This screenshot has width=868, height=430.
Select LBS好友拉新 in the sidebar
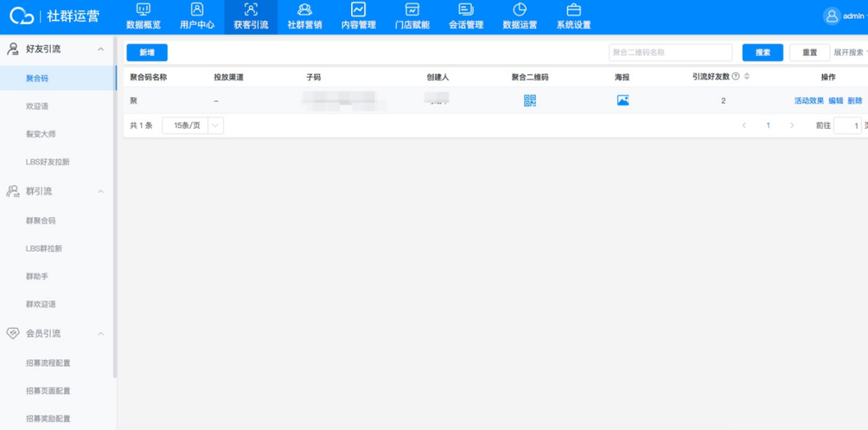click(x=47, y=162)
